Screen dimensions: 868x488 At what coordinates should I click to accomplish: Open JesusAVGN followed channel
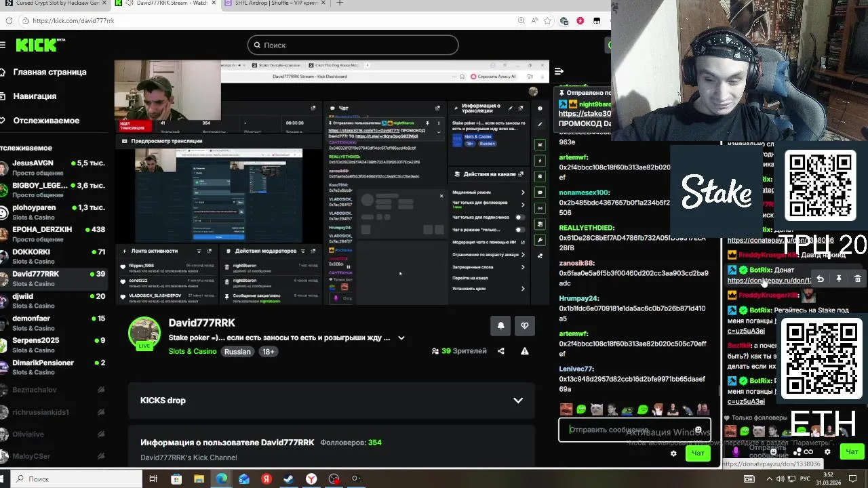[54, 167]
